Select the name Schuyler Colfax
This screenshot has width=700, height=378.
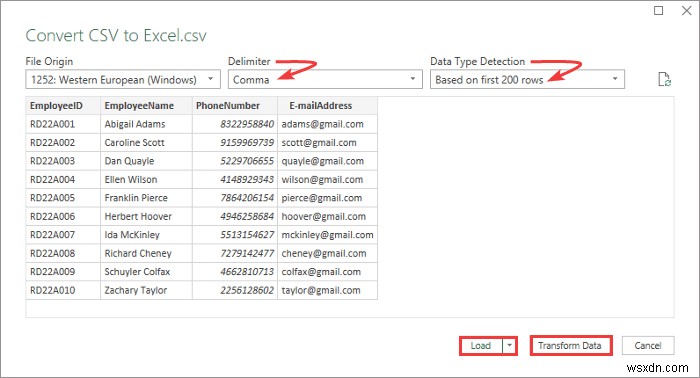137,272
